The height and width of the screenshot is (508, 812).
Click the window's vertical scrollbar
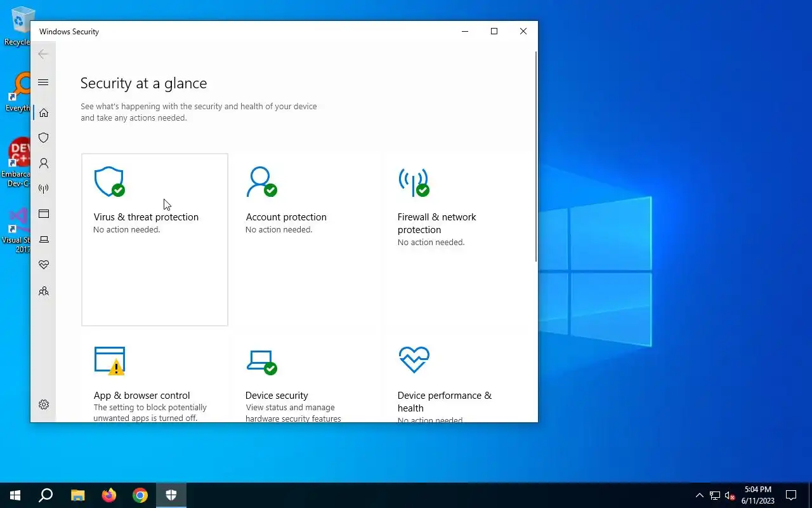coord(536,156)
